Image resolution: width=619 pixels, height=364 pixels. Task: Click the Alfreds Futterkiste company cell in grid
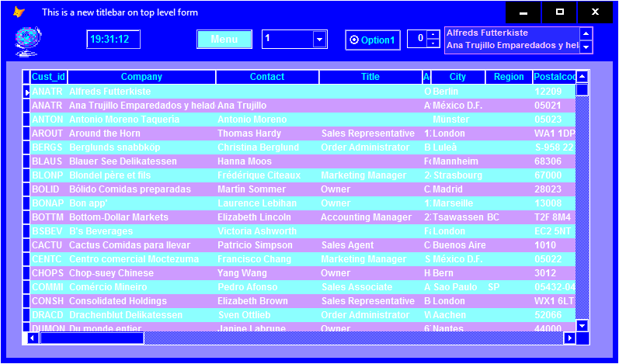coord(141,92)
